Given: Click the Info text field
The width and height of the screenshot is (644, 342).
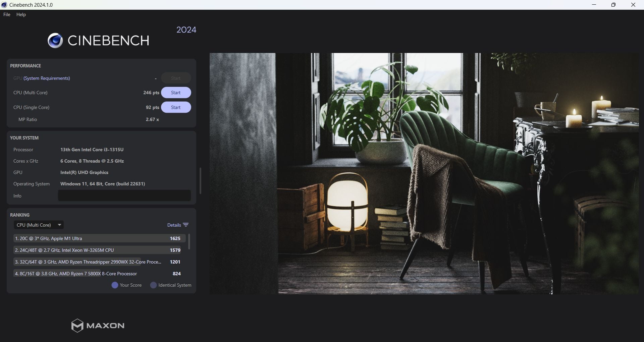Looking at the screenshot, I should pos(124,196).
